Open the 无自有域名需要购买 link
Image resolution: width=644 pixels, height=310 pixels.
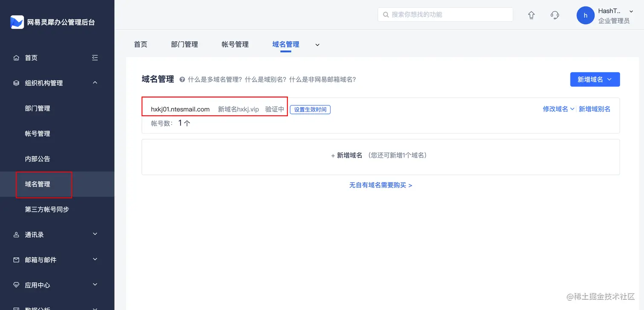380,185
